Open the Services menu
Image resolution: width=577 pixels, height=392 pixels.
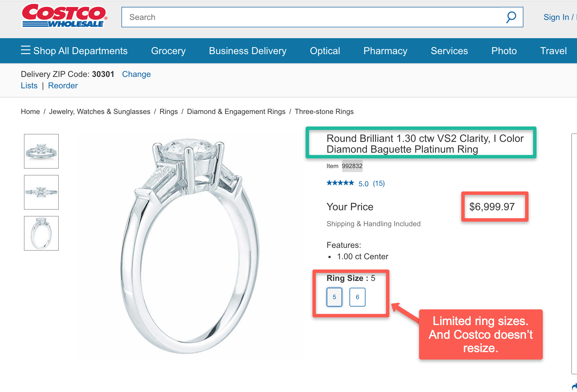[449, 51]
